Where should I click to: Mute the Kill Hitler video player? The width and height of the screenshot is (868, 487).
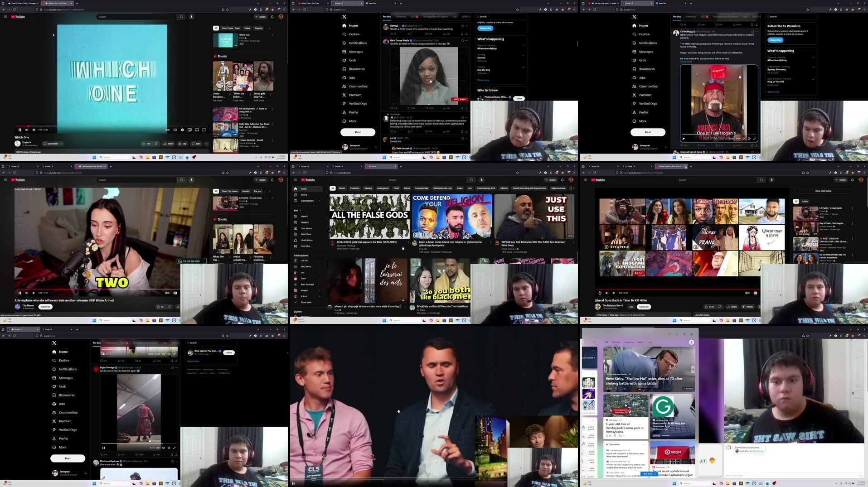pyautogui.click(x=614, y=293)
